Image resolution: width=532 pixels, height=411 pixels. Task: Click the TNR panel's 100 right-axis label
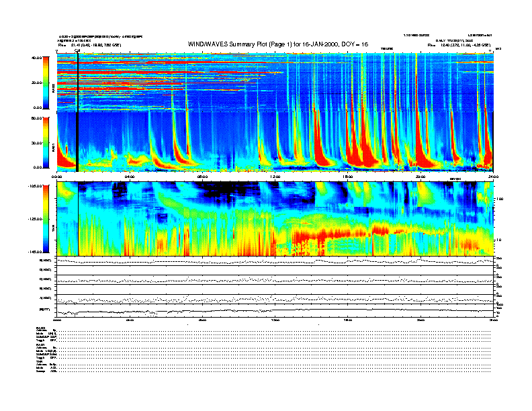tap(500, 199)
